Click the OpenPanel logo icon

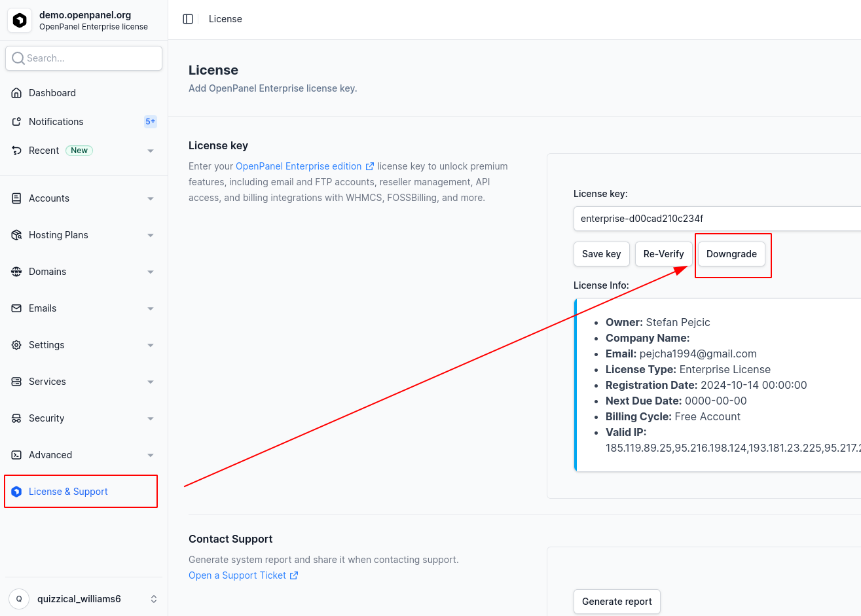click(20, 20)
